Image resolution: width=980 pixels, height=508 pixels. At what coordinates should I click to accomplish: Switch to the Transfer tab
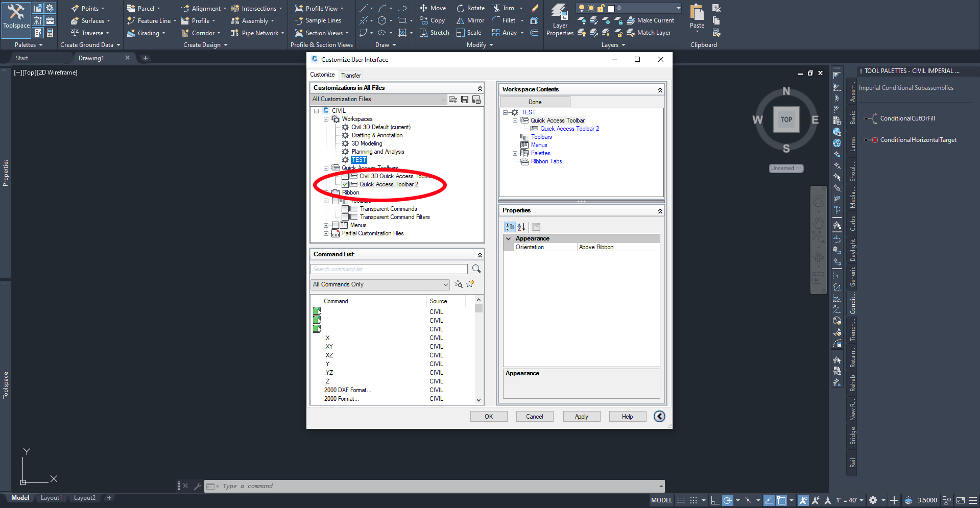pos(351,75)
